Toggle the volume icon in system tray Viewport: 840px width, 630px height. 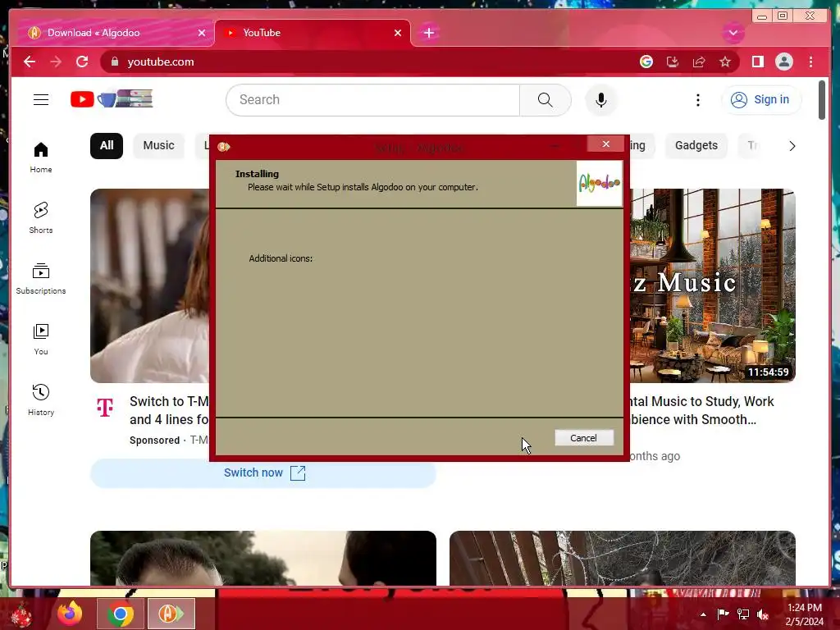[x=764, y=614]
